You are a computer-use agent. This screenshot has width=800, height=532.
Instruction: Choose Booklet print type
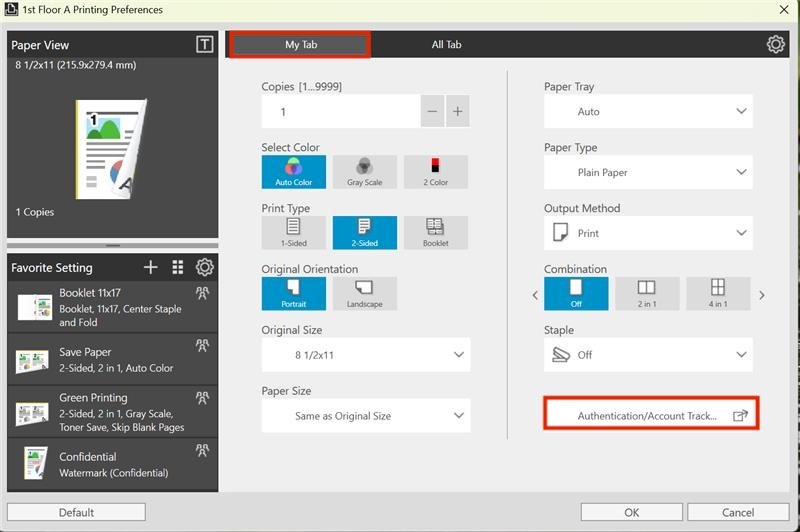435,233
